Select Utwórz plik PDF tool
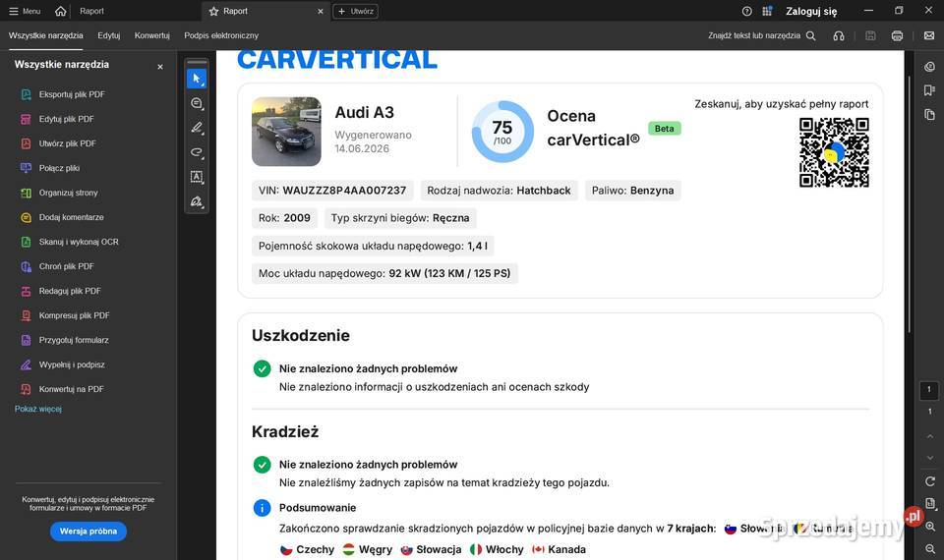Viewport: 944px width, 560px height. [x=58, y=143]
